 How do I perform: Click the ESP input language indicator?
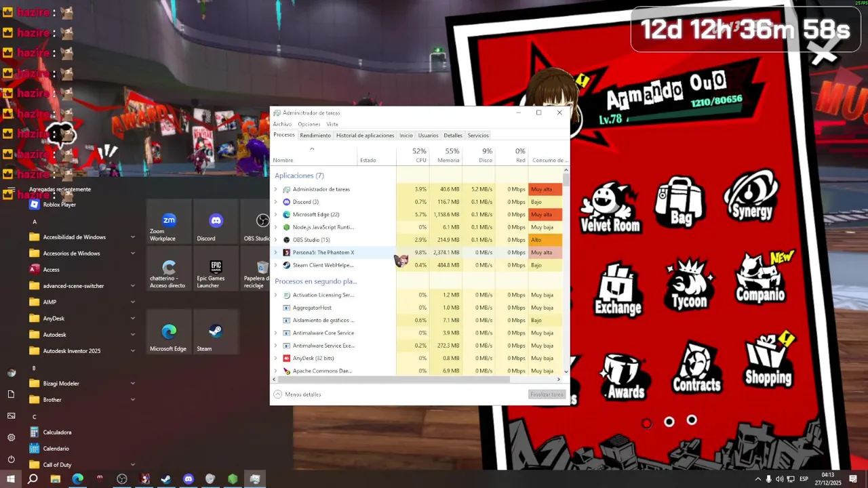click(804, 479)
